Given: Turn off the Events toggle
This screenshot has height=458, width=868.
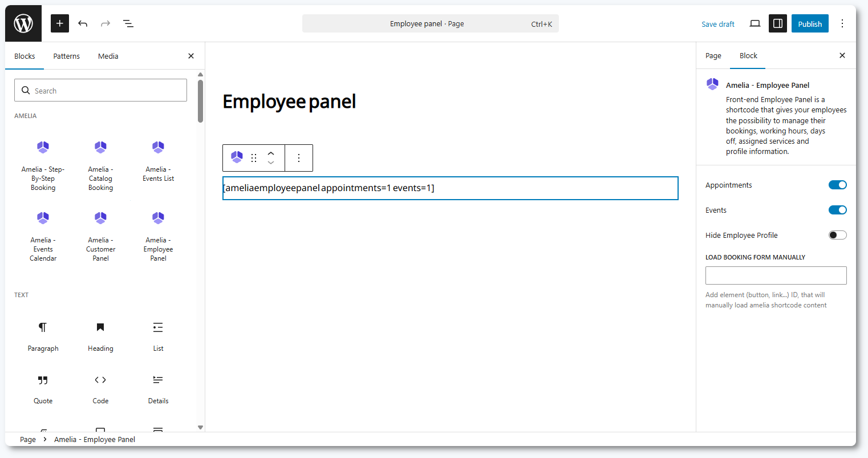Looking at the screenshot, I should (837, 210).
